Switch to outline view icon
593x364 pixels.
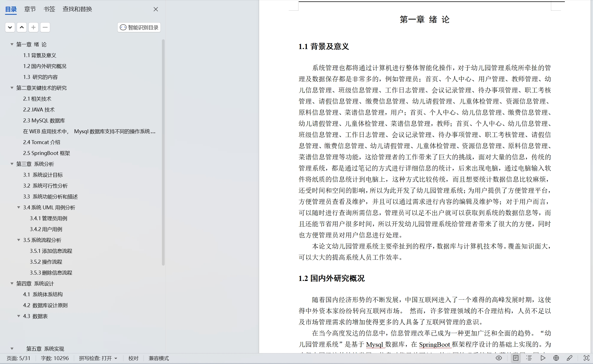pyautogui.click(x=529, y=358)
